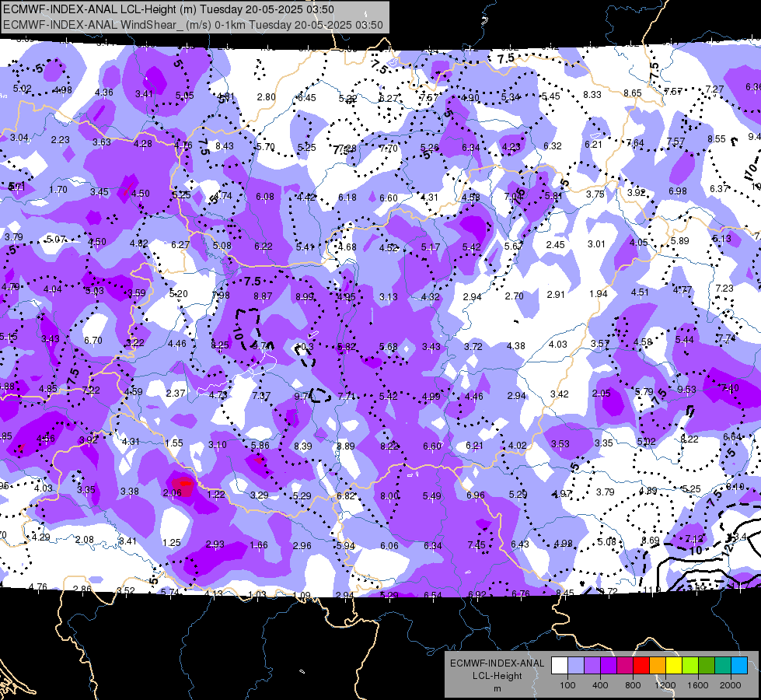Viewport: 761px width, 700px height.
Task: Click the wind shear value 7.27
Action: coord(714,89)
